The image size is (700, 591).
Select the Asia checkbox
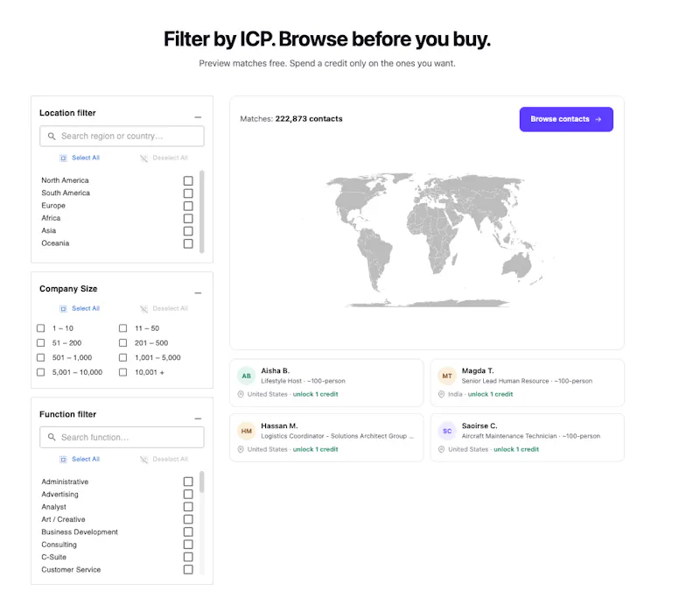188,230
